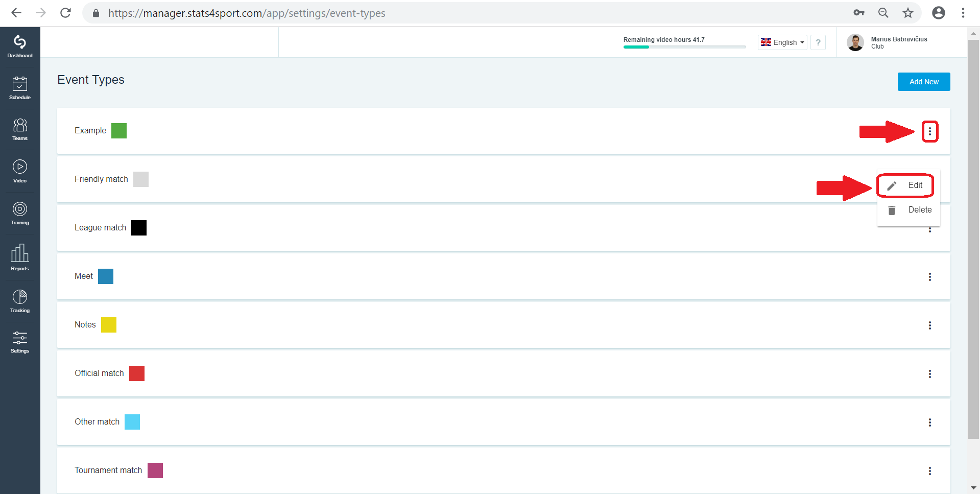Open the English language dropdown
The width and height of the screenshot is (980, 494).
point(782,42)
